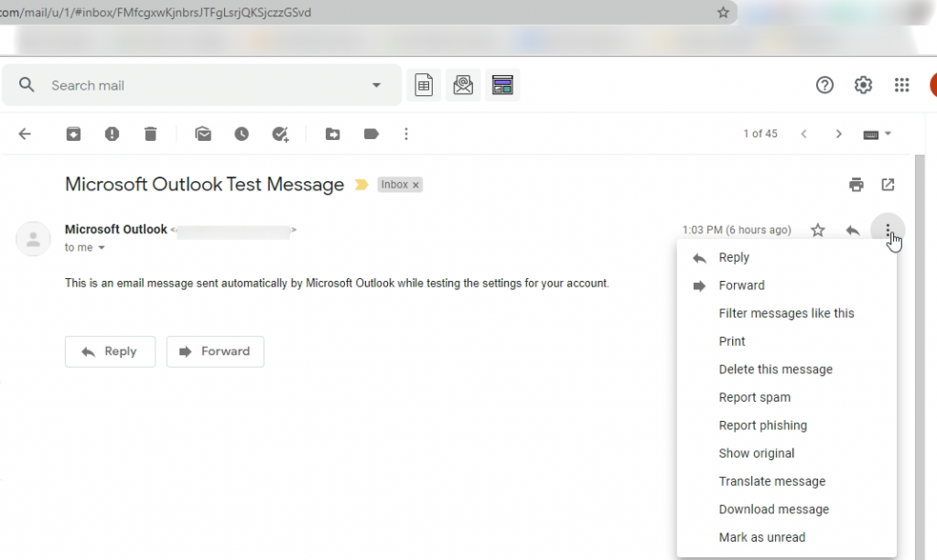The height and width of the screenshot is (560, 937).
Task: Open Gmail support help icon
Action: click(x=824, y=85)
